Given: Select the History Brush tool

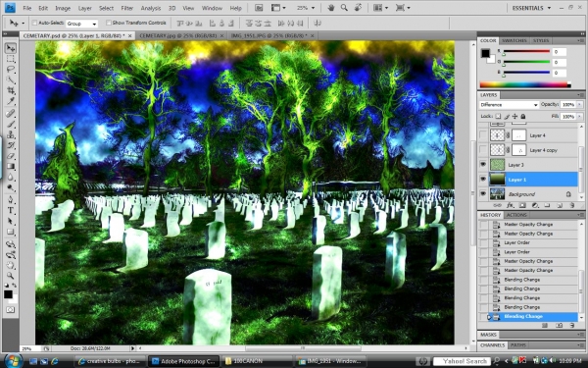Looking at the screenshot, I should coord(11,145).
